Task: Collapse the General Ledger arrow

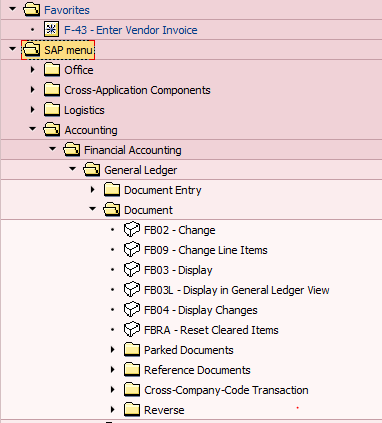Action: 73,169
